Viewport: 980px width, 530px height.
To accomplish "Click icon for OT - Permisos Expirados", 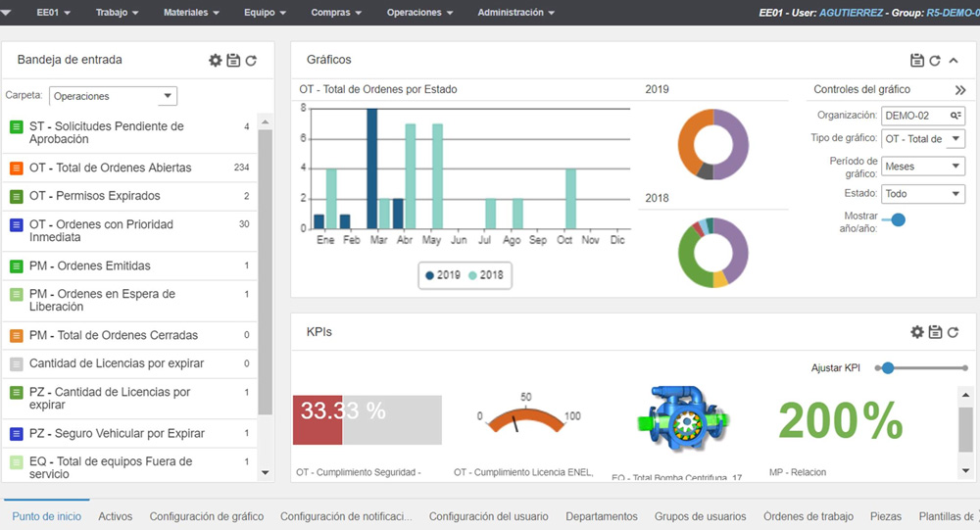I will click(x=17, y=196).
